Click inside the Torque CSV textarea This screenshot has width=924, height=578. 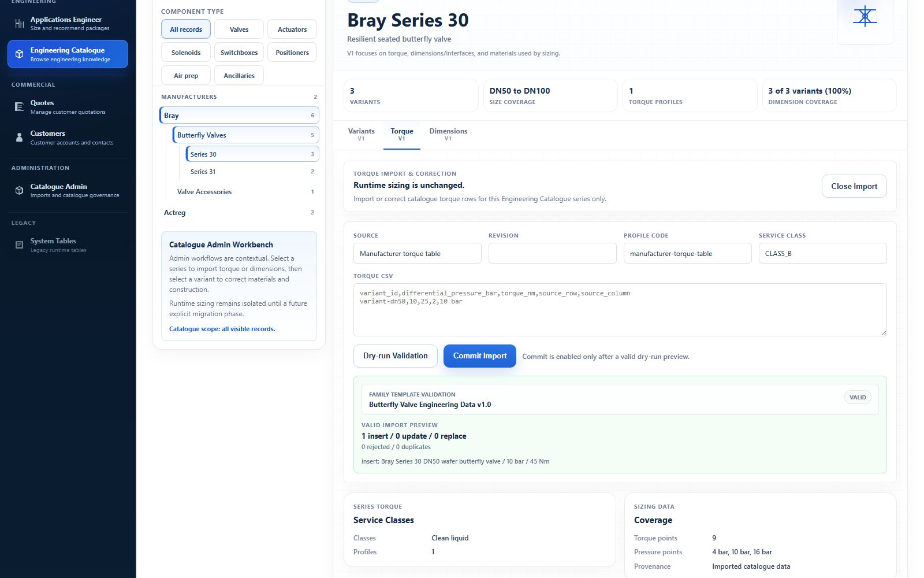620,310
